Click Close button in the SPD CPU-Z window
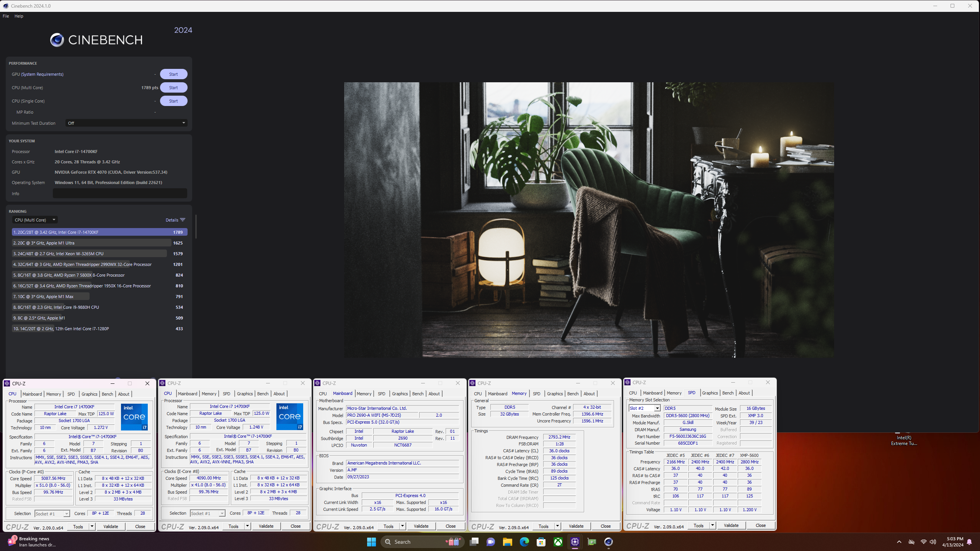This screenshot has height=551, width=980. click(x=761, y=525)
